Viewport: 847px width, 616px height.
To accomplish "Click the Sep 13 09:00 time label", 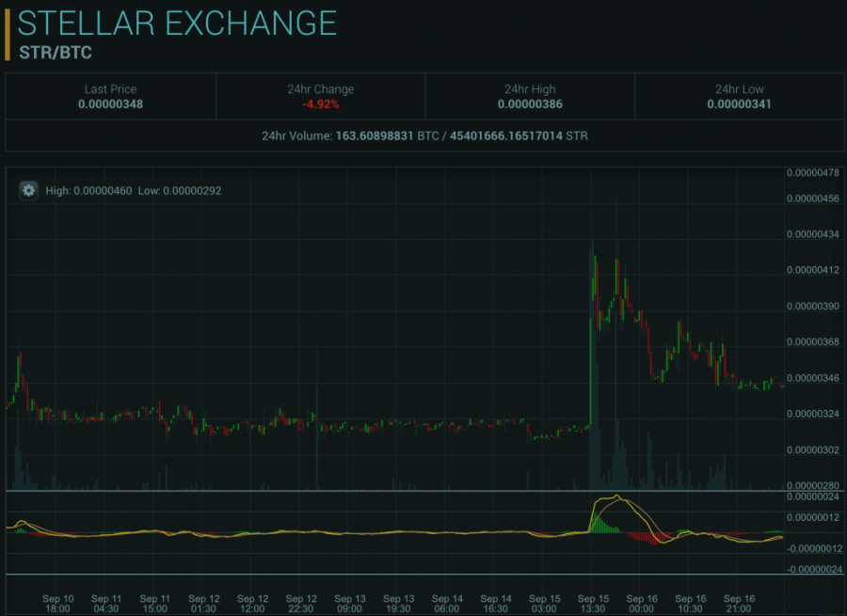I will [x=349, y=604].
